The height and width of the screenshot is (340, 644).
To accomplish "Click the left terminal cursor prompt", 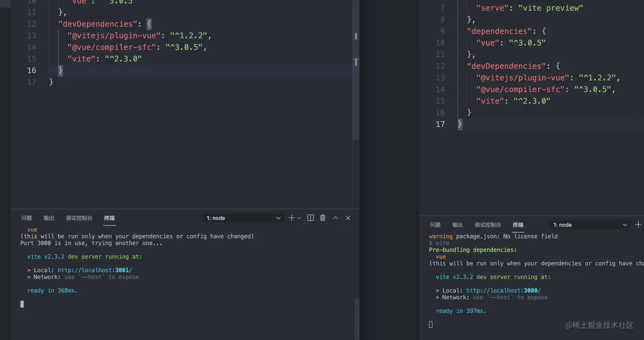I will click(22, 304).
